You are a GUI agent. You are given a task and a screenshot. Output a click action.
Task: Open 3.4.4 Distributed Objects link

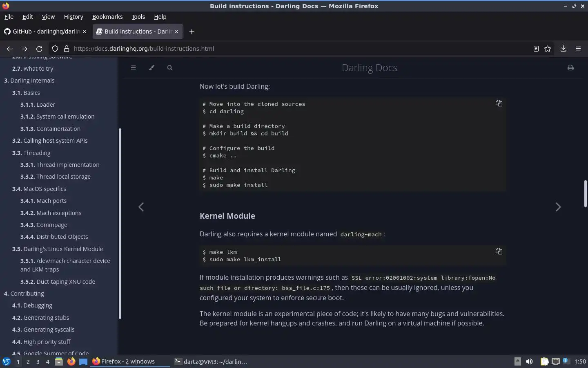[54, 237]
